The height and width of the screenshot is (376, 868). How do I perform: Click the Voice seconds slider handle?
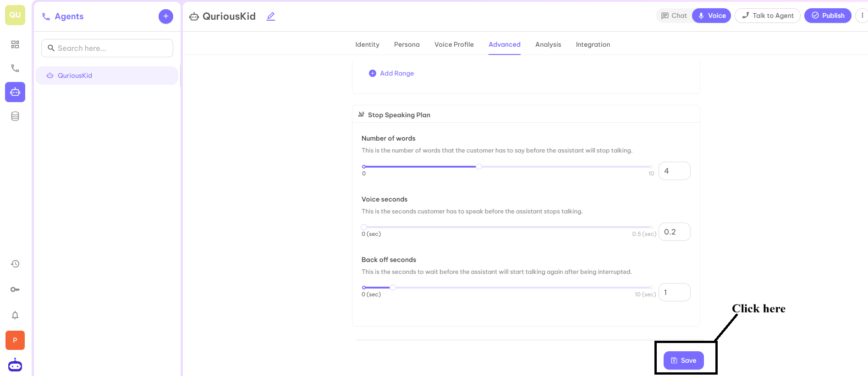(364, 227)
